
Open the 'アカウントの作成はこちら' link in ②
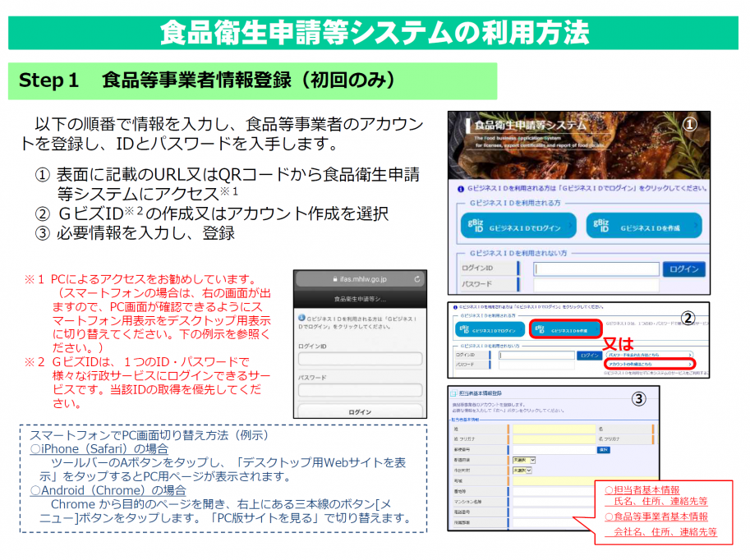[649, 364]
